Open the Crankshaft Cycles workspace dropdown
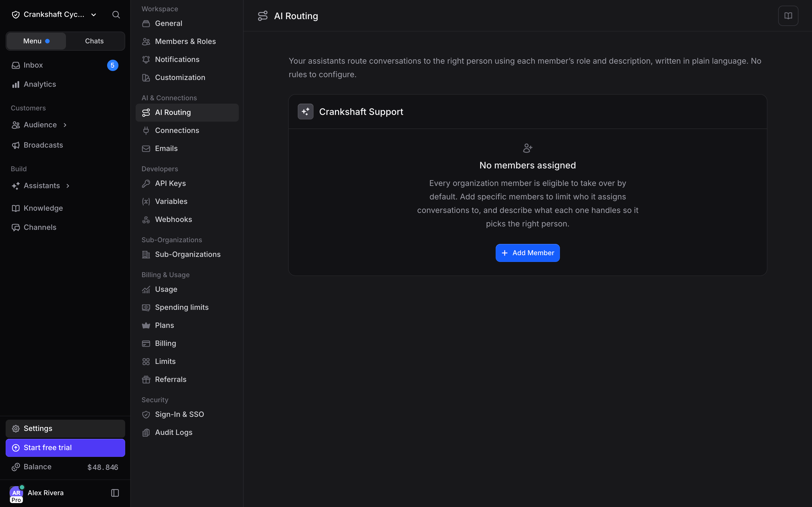 54,15
